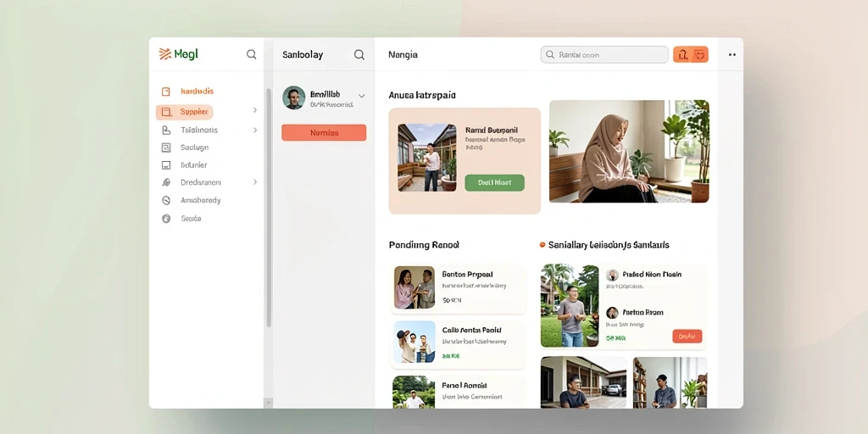Click the Prafed Nìon Noain name
This screenshot has width=868, height=434.
(652, 274)
